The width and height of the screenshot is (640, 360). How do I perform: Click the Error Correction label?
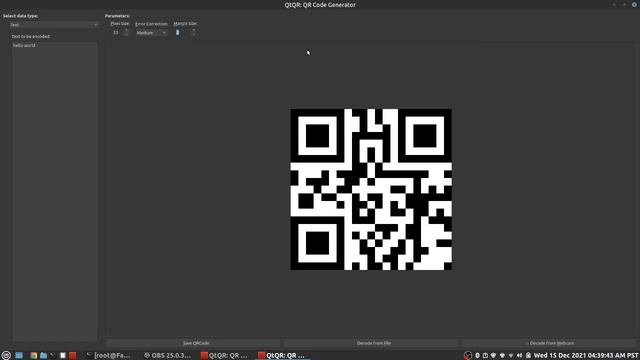pos(151,24)
